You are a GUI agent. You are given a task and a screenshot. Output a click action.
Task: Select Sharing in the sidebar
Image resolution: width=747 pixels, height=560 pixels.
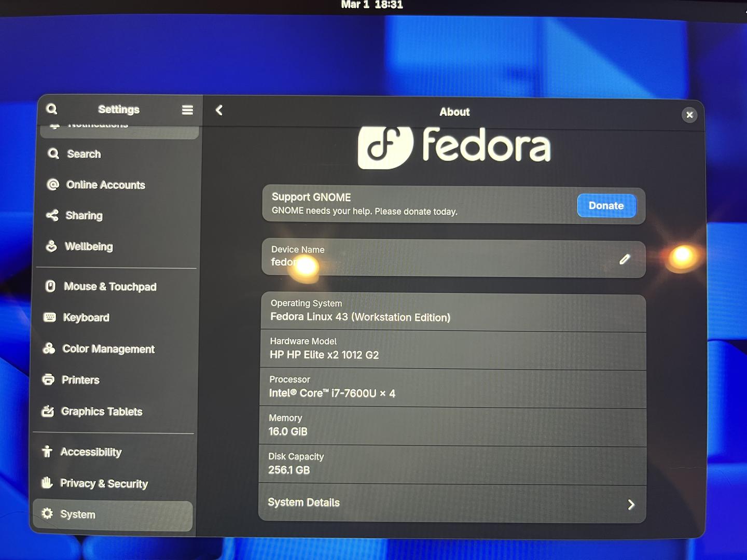(117, 216)
